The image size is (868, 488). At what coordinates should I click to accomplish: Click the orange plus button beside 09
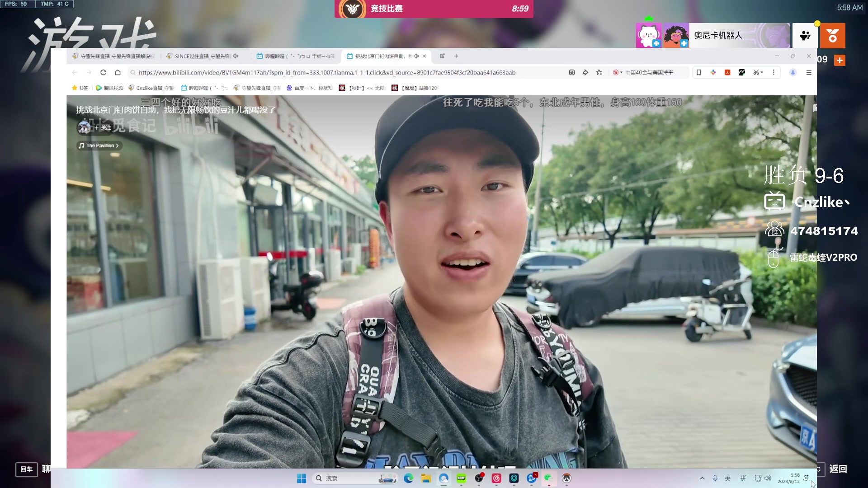pyautogui.click(x=840, y=60)
